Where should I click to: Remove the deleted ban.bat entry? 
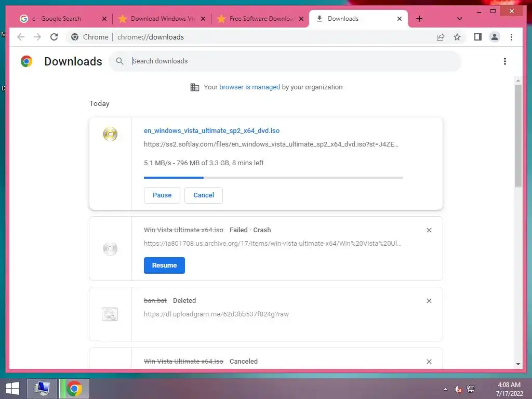[x=429, y=301]
